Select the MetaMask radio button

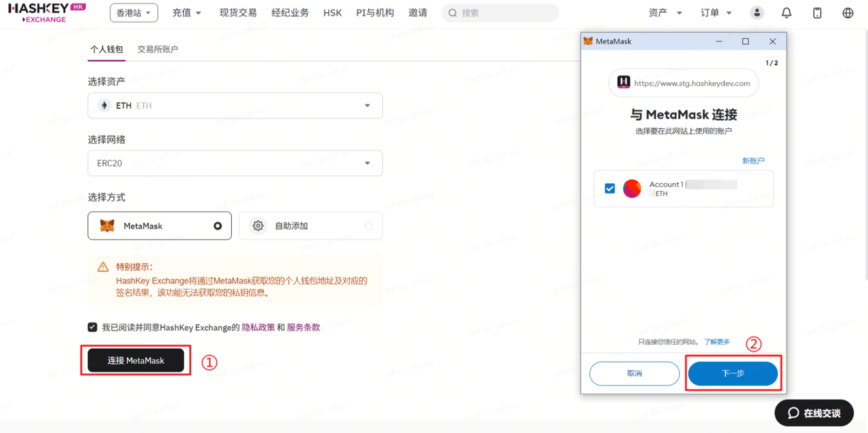[x=218, y=226]
